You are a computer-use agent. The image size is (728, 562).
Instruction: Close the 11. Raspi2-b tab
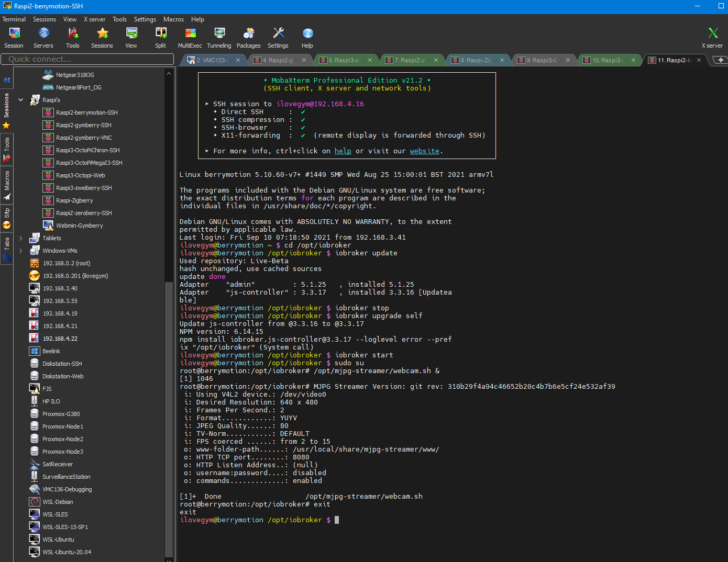[699, 60]
